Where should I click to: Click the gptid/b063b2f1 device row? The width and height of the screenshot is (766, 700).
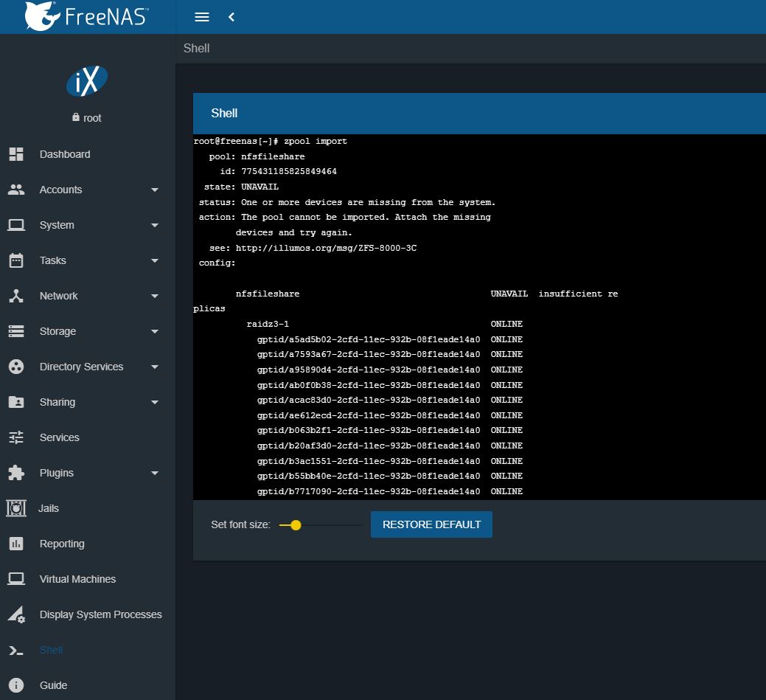coord(390,430)
